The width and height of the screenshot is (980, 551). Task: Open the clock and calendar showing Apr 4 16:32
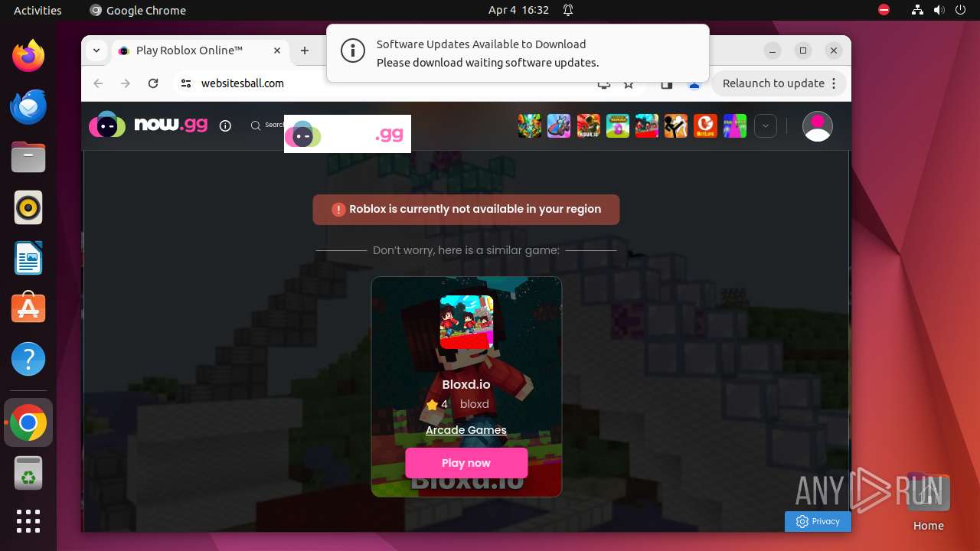tap(518, 10)
